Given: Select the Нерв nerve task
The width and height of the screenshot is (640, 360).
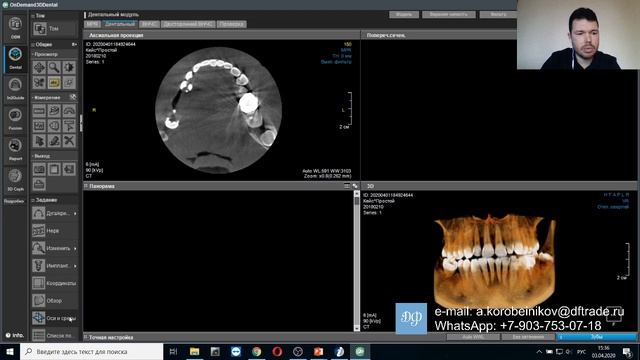Looking at the screenshot, I should coord(54,231).
